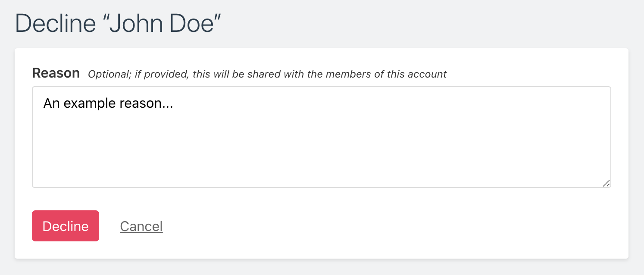644x275 pixels.
Task: Dismiss the form using Cancel
Action: pos(141,226)
